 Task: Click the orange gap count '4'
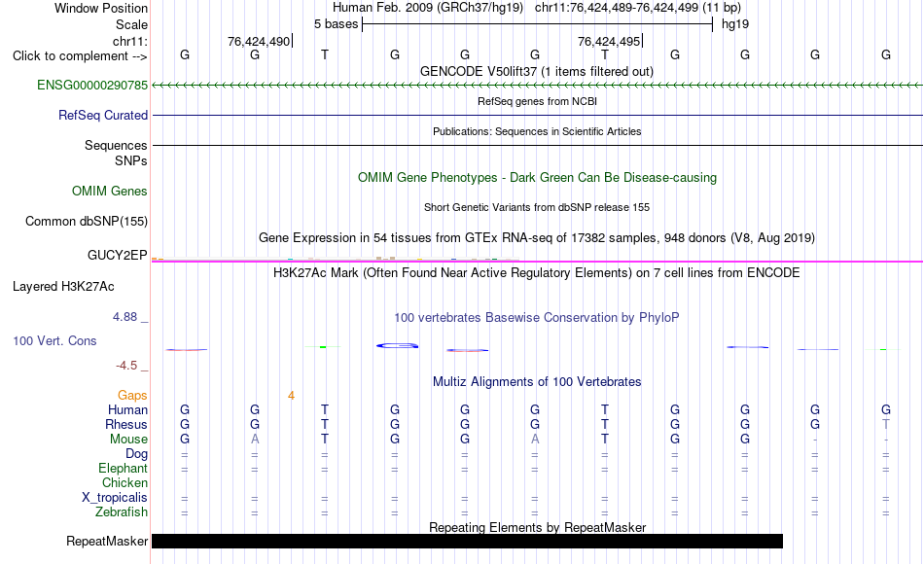click(291, 396)
